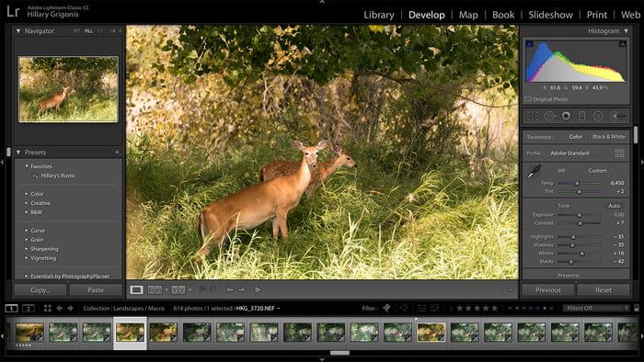
Task: Enable the Original Photo checkbox
Action: click(528, 99)
